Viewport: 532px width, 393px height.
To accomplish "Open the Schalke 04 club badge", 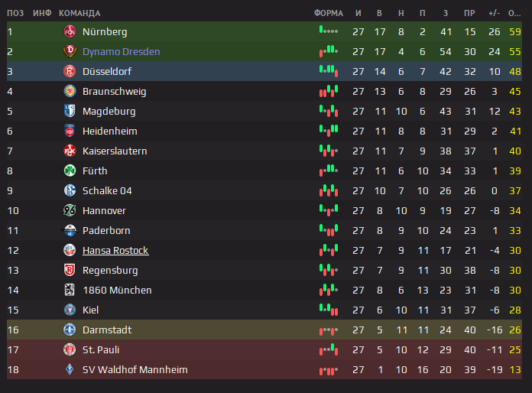I will tap(70, 190).
